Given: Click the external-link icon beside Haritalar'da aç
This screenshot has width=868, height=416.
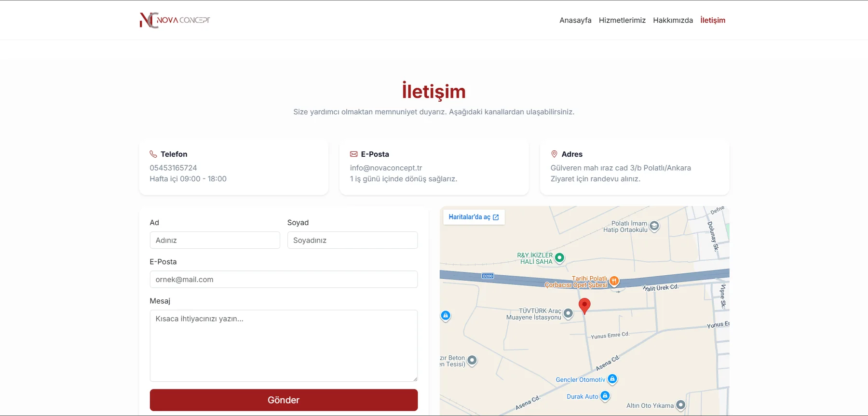Looking at the screenshot, I should [x=496, y=217].
